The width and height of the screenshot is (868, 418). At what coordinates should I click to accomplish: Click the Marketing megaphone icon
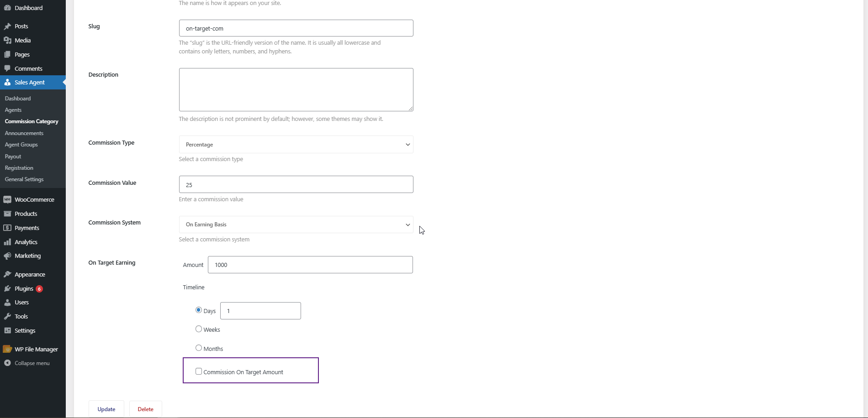click(x=7, y=256)
